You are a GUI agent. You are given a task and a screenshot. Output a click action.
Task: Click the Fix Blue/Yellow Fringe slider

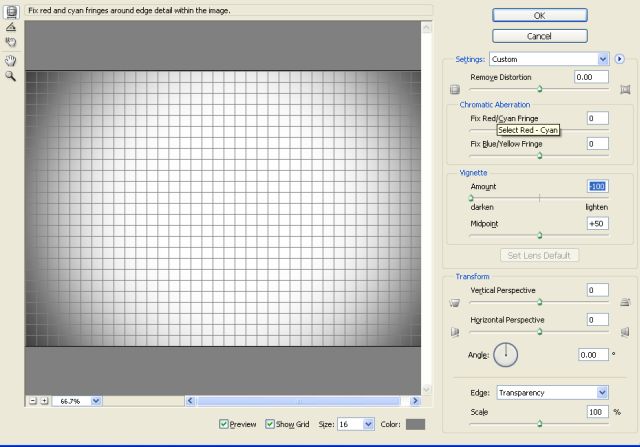(x=539, y=156)
